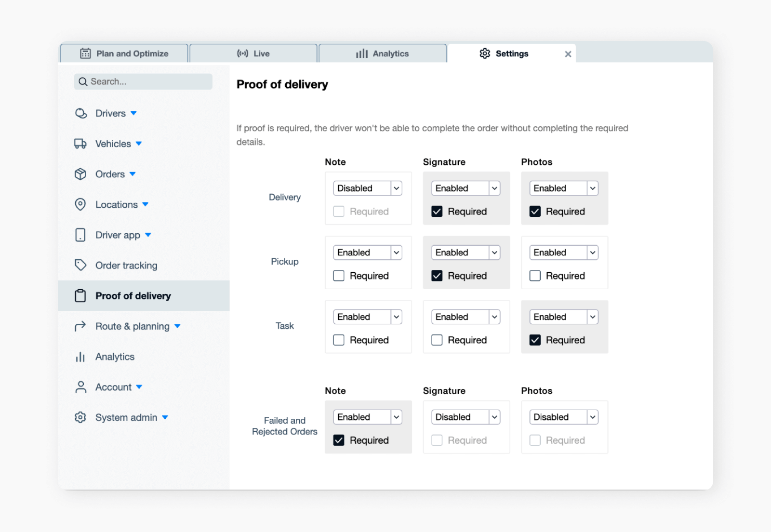Click the Proof of delivery clipboard icon
Viewport: 771px width, 532px height.
[81, 295]
